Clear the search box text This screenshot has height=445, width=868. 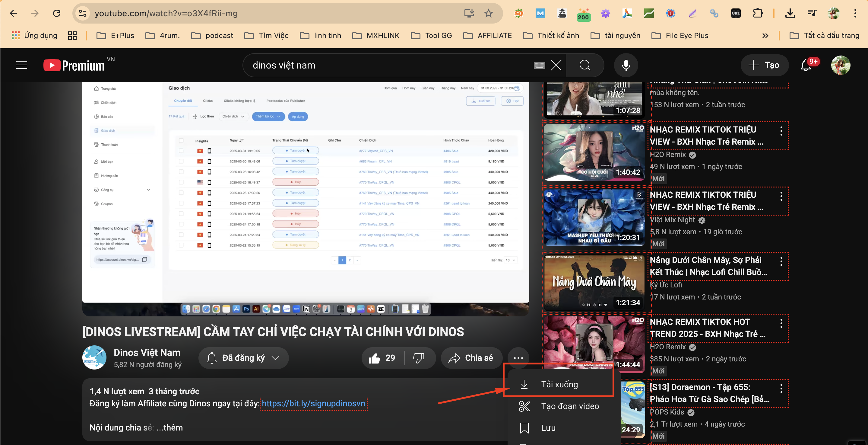556,65
